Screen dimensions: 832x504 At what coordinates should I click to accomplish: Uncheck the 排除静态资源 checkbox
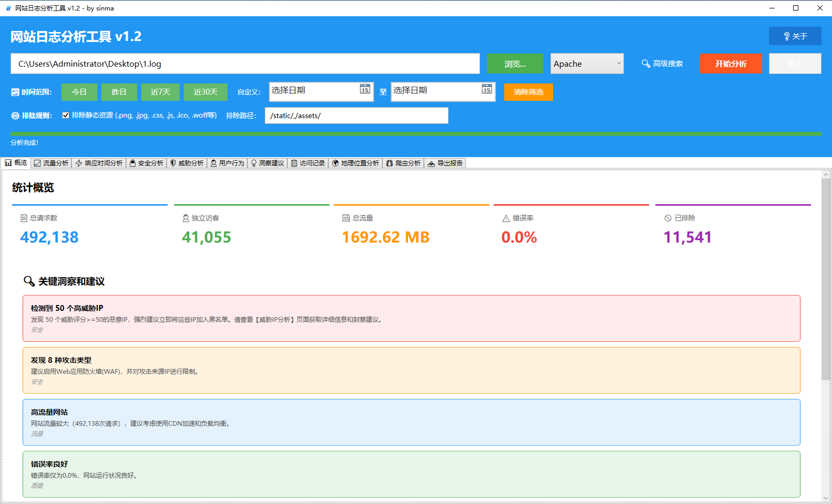click(66, 115)
